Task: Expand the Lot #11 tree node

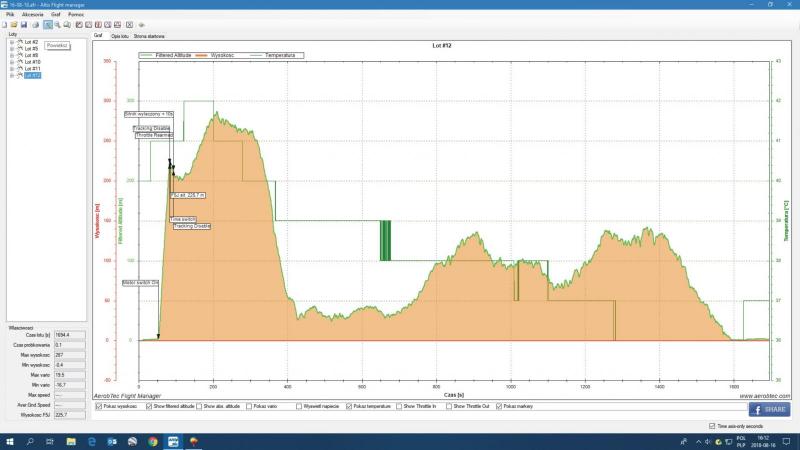Action: (x=11, y=68)
